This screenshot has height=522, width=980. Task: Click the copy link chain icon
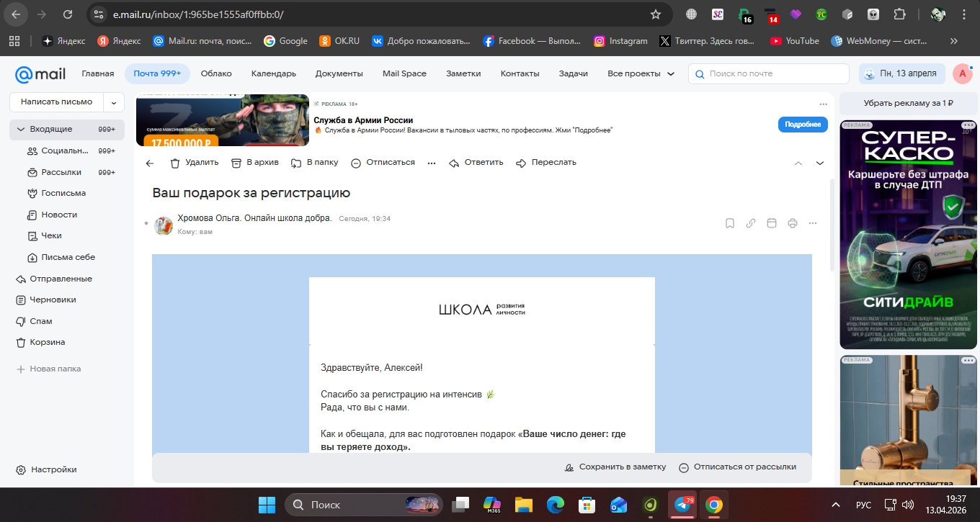(x=750, y=223)
